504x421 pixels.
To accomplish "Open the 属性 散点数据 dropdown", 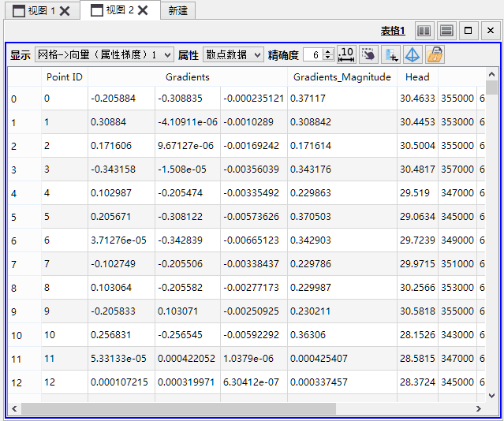I will point(233,55).
